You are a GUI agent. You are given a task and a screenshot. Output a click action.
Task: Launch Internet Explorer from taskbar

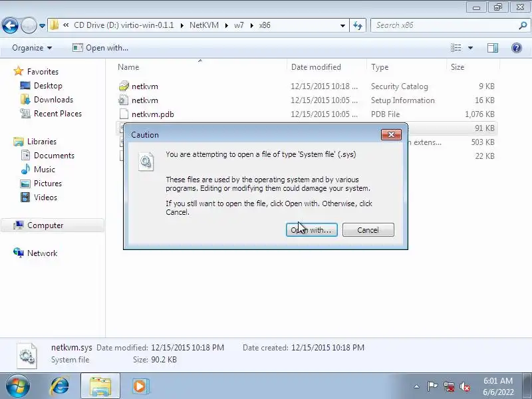point(60,386)
